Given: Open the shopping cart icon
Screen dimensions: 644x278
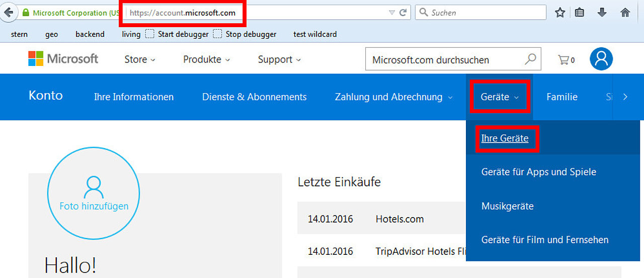Looking at the screenshot, I should click(566, 60).
